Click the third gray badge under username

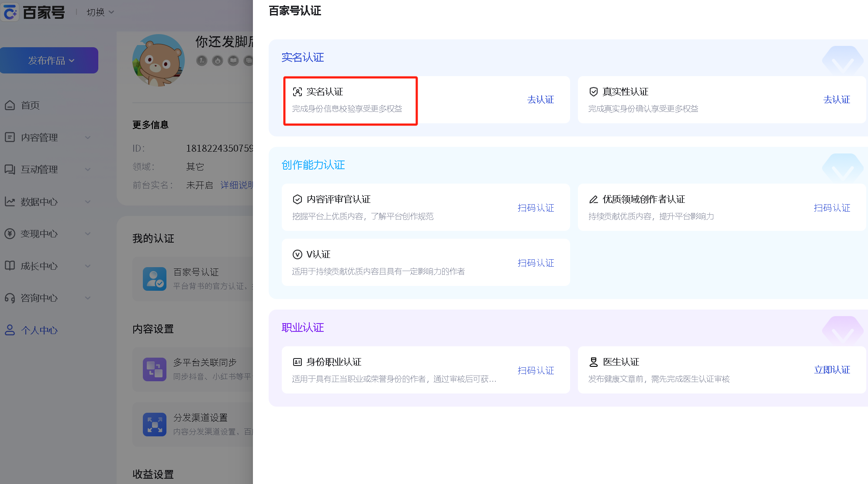[233, 60]
